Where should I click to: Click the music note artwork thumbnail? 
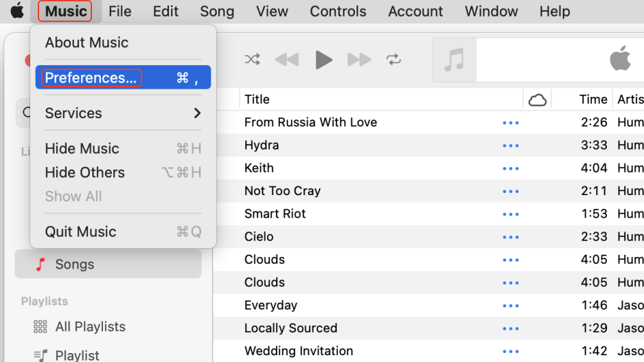coord(454,60)
